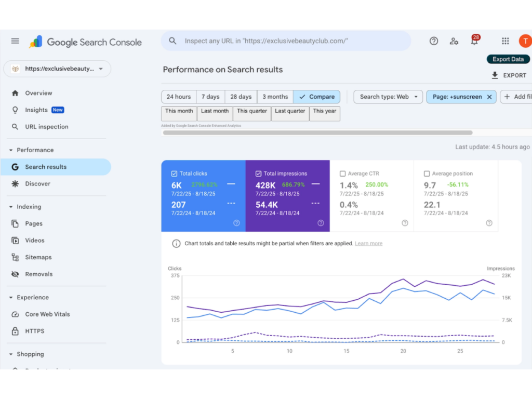The image size is (532, 399).
Task: Open the Total clicks solid line legend
Action: [x=231, y=184]
